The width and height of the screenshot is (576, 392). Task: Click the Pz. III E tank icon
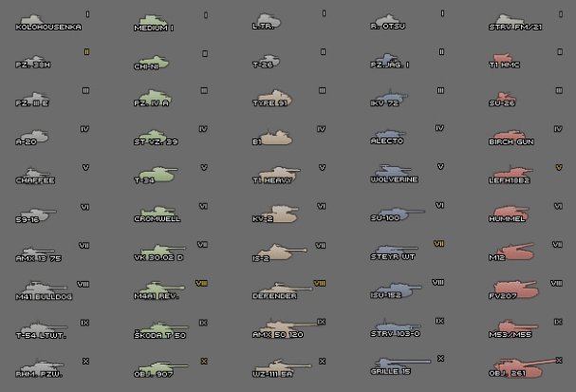[35, 99]
